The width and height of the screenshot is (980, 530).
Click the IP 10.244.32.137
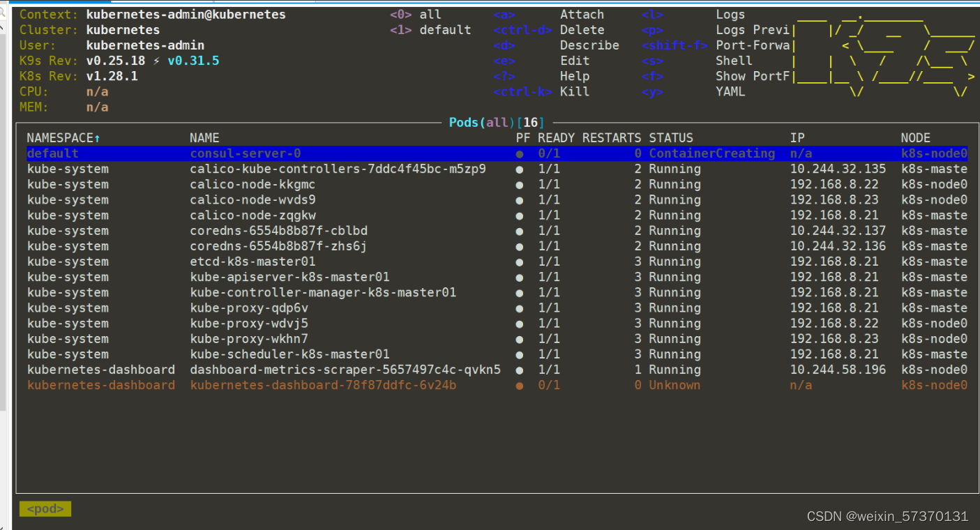838,231
